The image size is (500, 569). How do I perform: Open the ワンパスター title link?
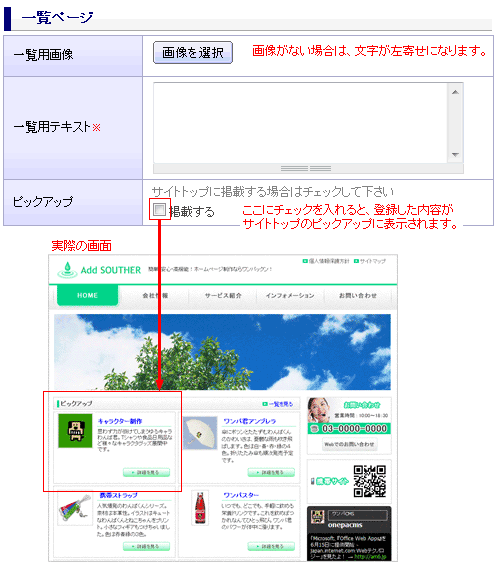[241, 495]
